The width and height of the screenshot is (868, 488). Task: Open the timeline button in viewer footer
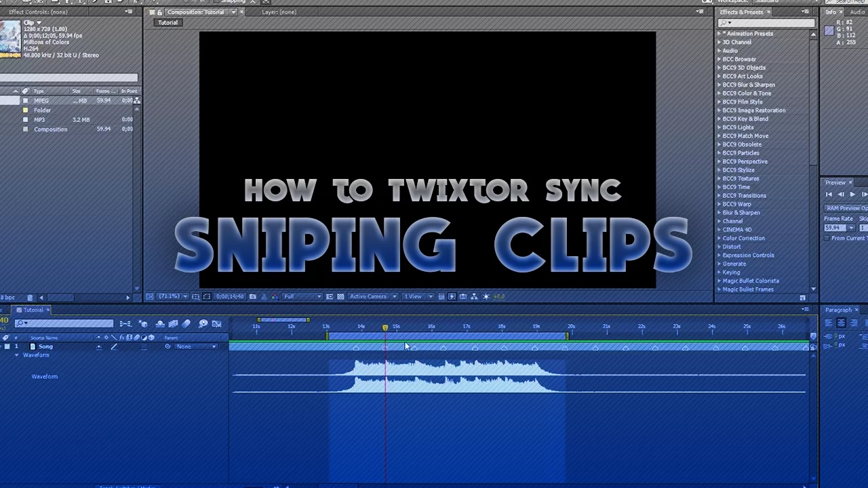pyautogui.click(x=463, y=296)
